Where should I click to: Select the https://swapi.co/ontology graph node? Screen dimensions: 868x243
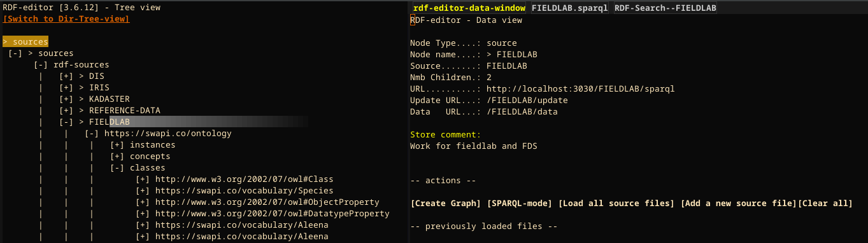[168, 134]
